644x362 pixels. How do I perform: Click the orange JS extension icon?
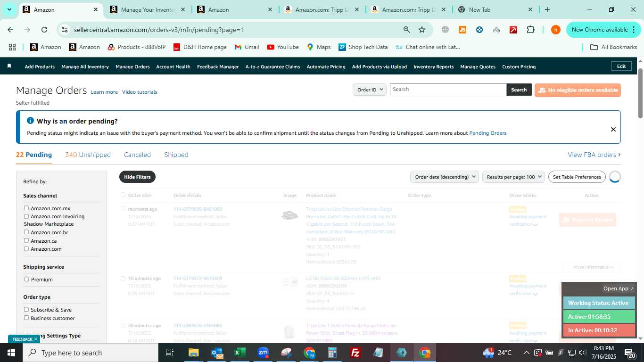click(462, 30)
